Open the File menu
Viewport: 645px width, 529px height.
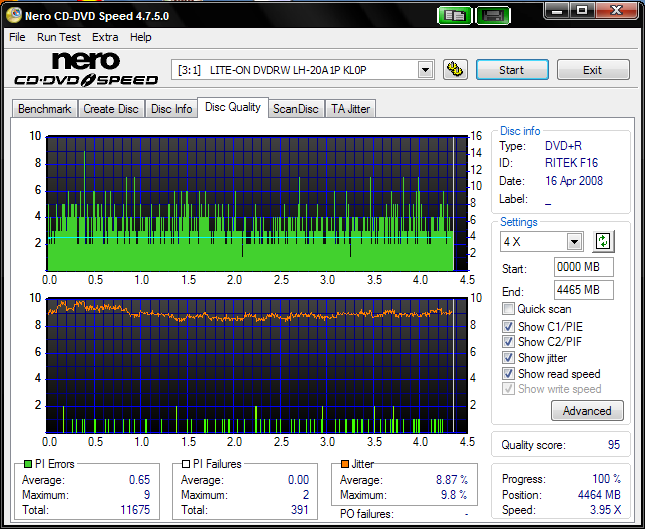pos(17,37)
